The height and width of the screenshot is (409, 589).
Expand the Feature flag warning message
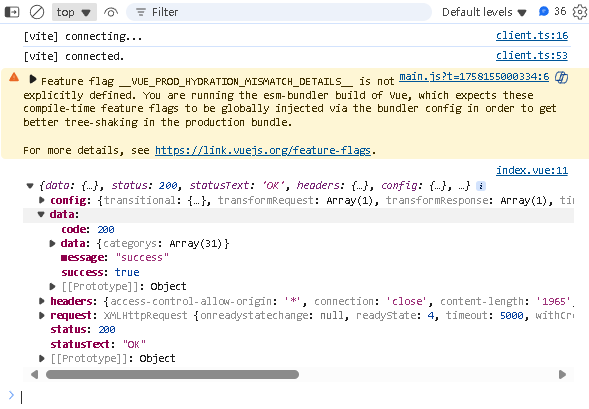(33, 79)
